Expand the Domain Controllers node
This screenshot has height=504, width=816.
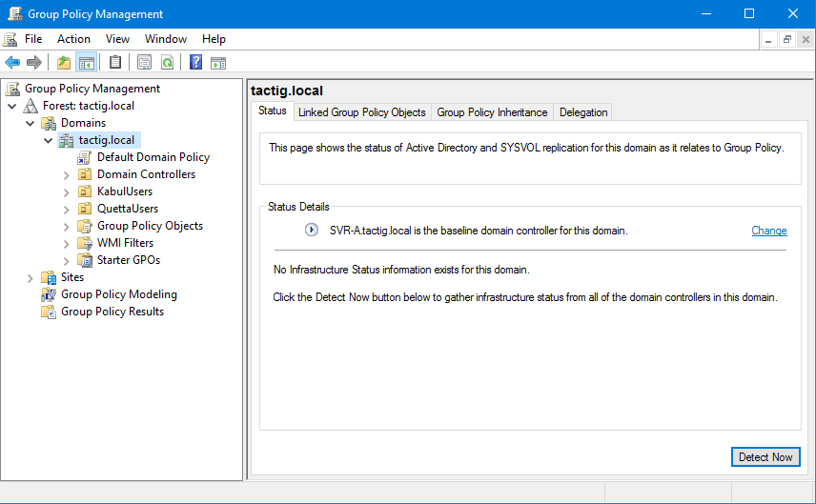(66, 175)
